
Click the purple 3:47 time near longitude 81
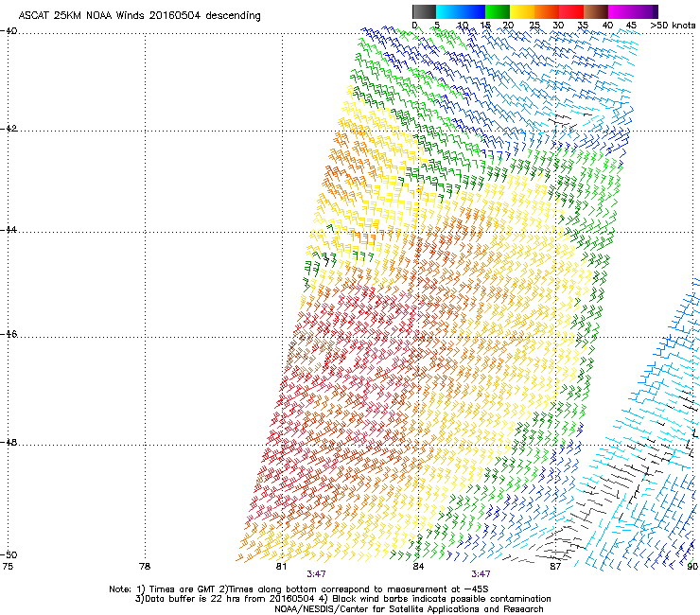click(x=316, y=574)
